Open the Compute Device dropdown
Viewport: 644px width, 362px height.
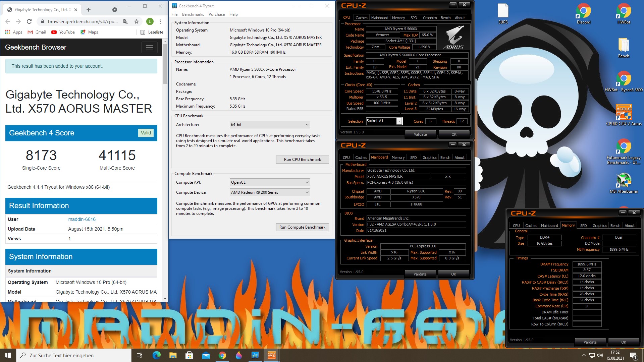click(270, 192)
